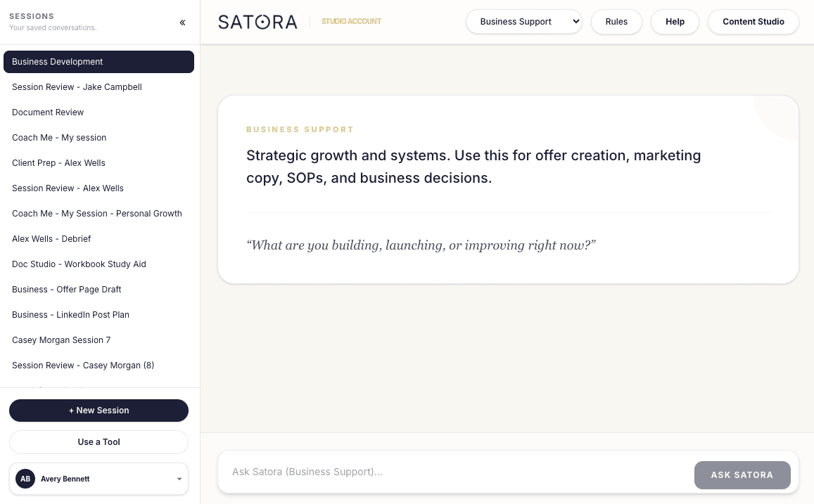Start a + New Session

click(98, 411)
